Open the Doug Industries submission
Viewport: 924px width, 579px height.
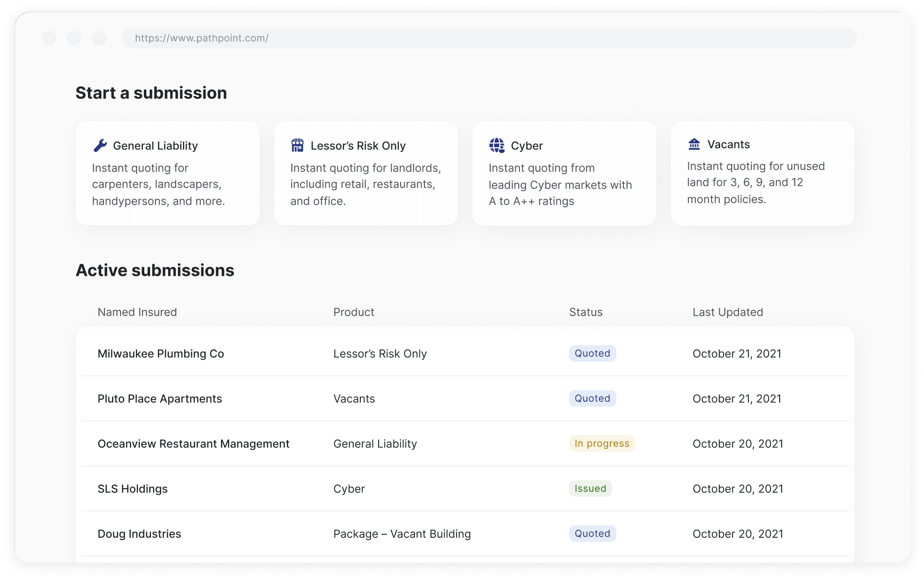[139, 534]
